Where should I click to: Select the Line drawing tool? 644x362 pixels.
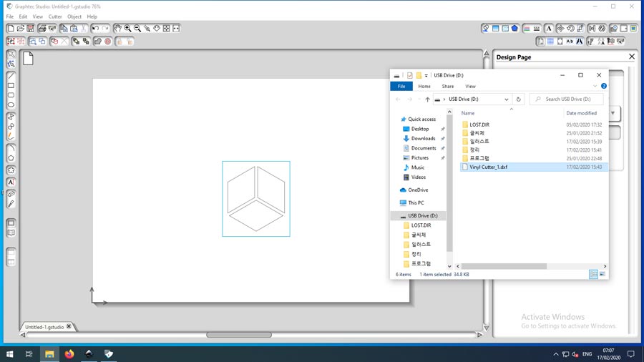tap(11, 76)
